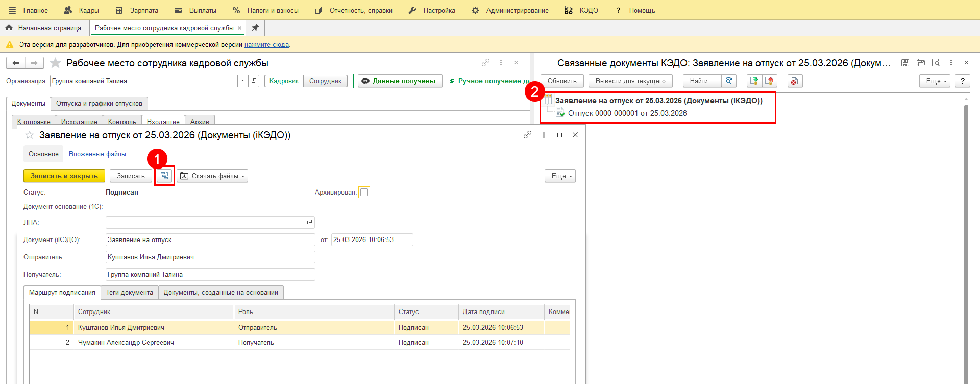Click the mark for deletion icon

[x=795, y=81]
